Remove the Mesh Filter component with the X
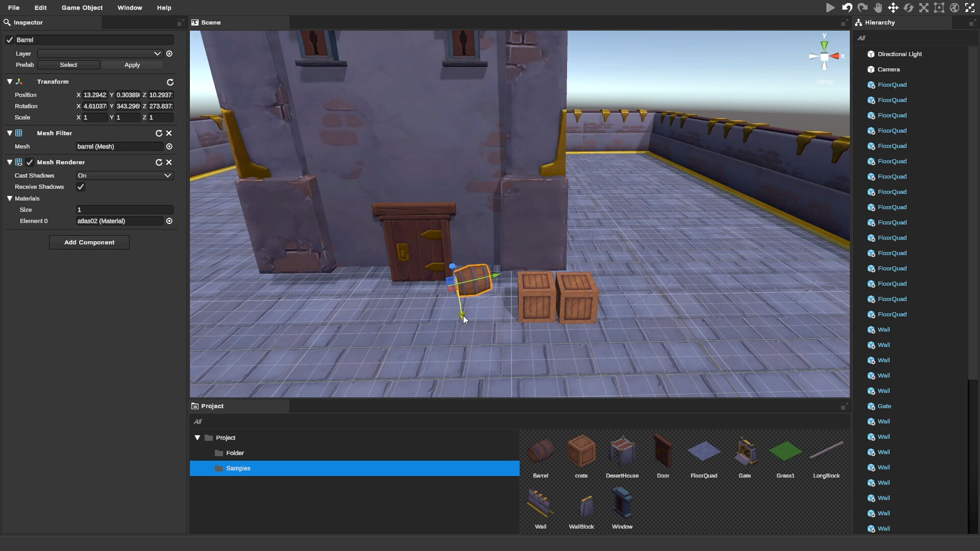The width and height of the screenshot is (980, 551). point(169,133)
